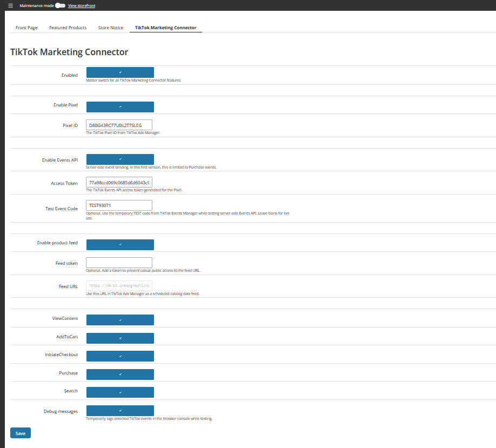Toggle the Purchase event switch
Viewport: 496px width, 448px height.
pyautogui.click(x=120, y=375)
